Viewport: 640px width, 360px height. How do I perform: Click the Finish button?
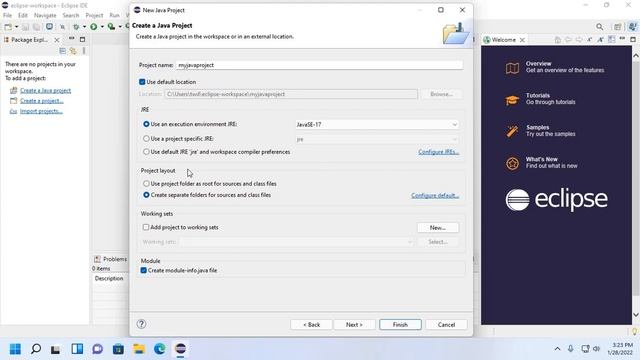click(x=400, y=324)
